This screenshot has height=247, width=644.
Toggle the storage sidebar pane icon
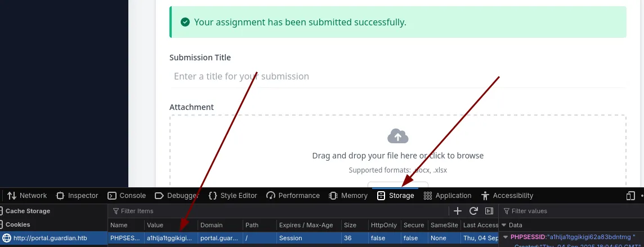[x=489, y=211]
